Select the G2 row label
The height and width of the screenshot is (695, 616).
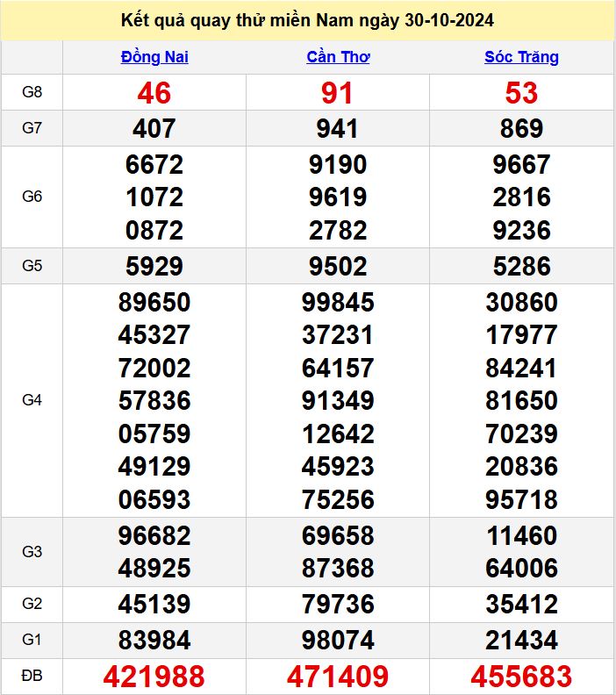[32, 604]
